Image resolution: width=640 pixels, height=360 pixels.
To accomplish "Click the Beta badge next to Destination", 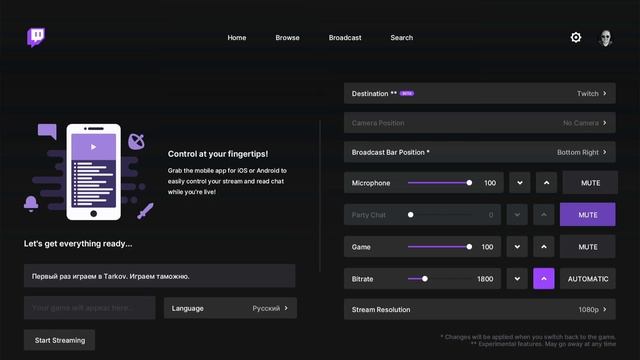I will click(407, 93).
